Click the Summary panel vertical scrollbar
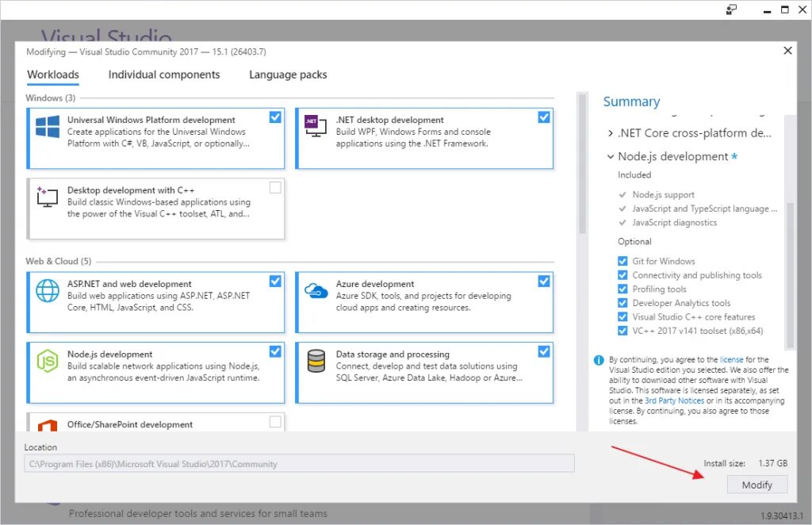 point(791,274)
